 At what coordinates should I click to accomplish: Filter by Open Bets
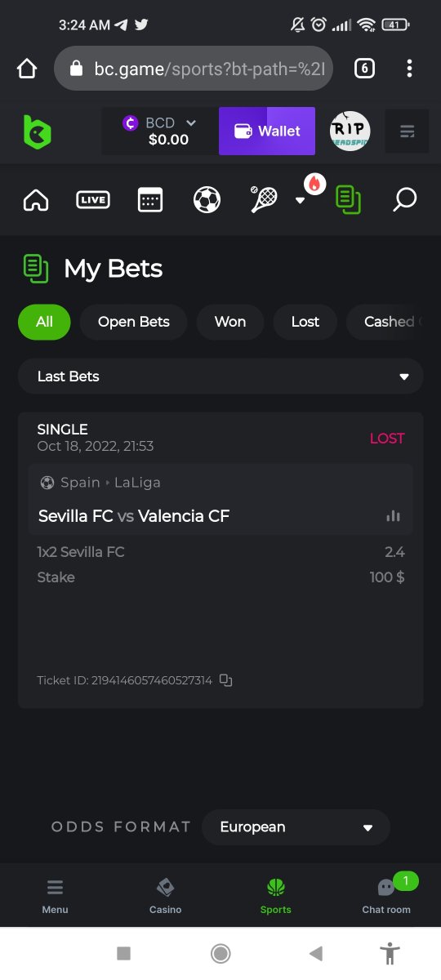[134, 322]
